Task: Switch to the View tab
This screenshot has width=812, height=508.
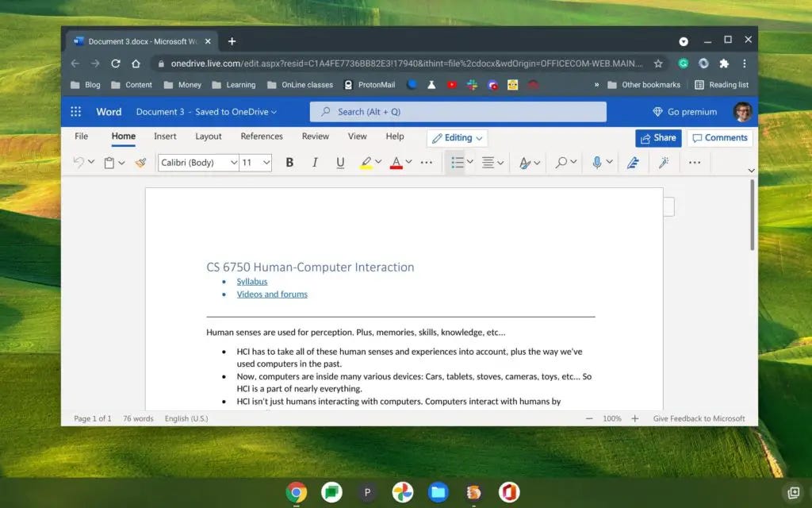Action: [358, 137]
